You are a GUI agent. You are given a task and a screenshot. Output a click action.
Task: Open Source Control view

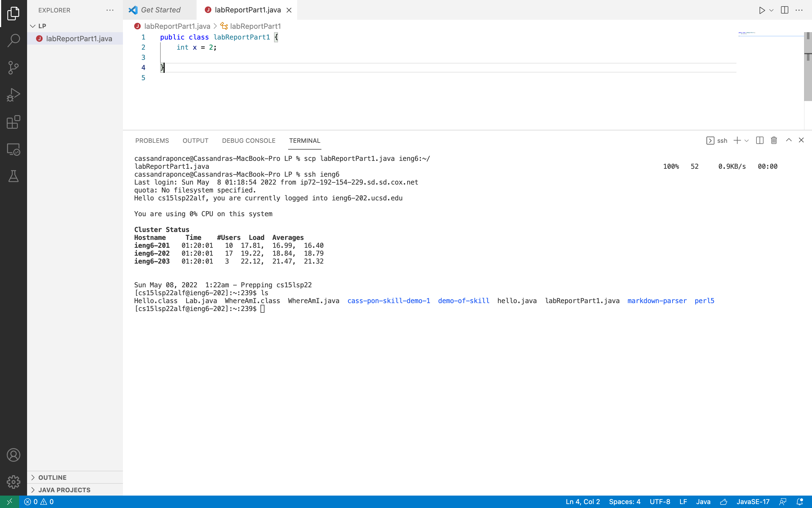(14, 67)
